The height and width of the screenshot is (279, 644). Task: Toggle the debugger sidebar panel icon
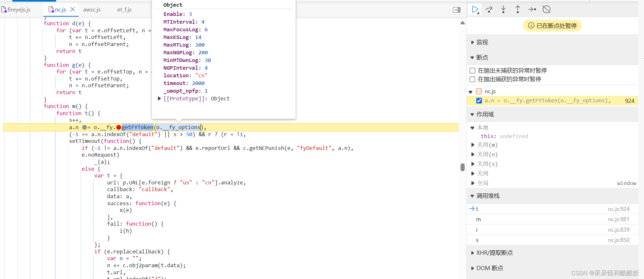pyautogui.click(x=457, y=10)
